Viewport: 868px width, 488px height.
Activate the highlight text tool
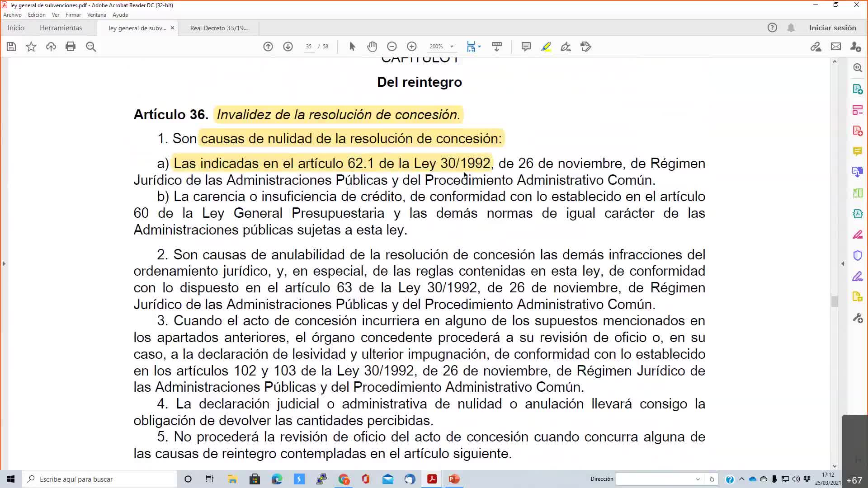point(546,47)
